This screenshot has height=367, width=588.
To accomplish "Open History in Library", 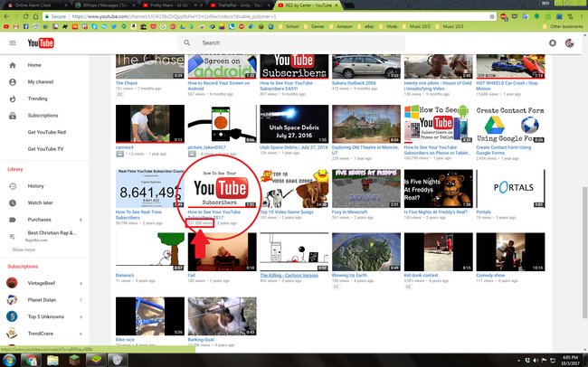I will [x=35, y=186].
